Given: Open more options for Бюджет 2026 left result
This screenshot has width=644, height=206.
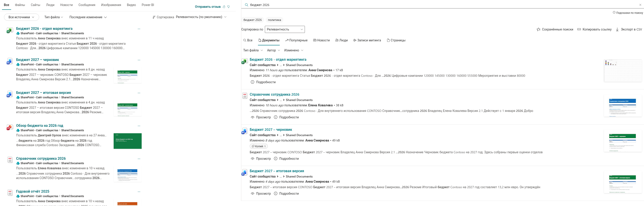Looking at the screenshot, I should pyautogui.click(x=139, y=29).
